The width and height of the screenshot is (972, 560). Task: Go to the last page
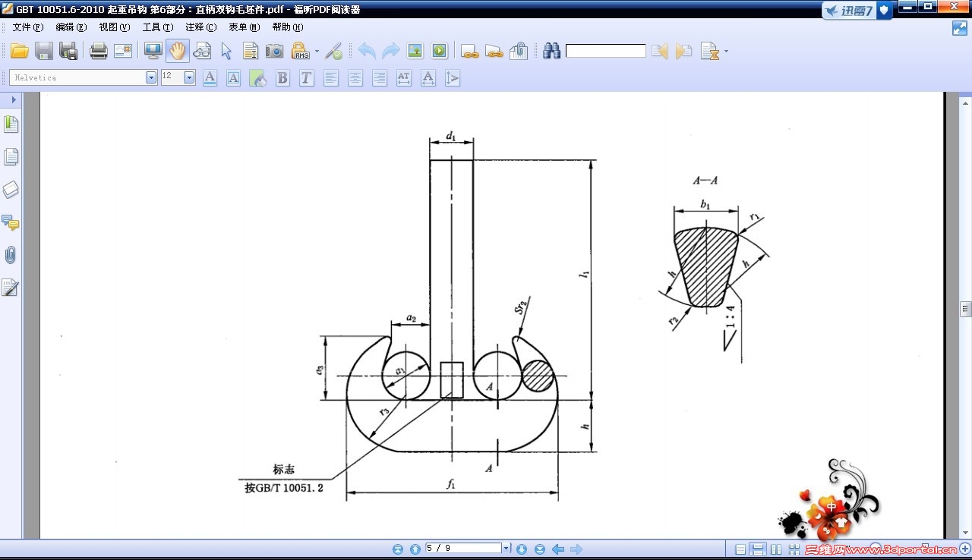tap(540, 549)
